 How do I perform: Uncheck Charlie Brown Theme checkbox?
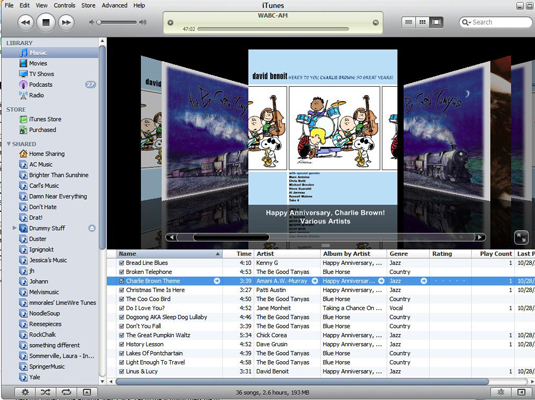tap(121, 281)
